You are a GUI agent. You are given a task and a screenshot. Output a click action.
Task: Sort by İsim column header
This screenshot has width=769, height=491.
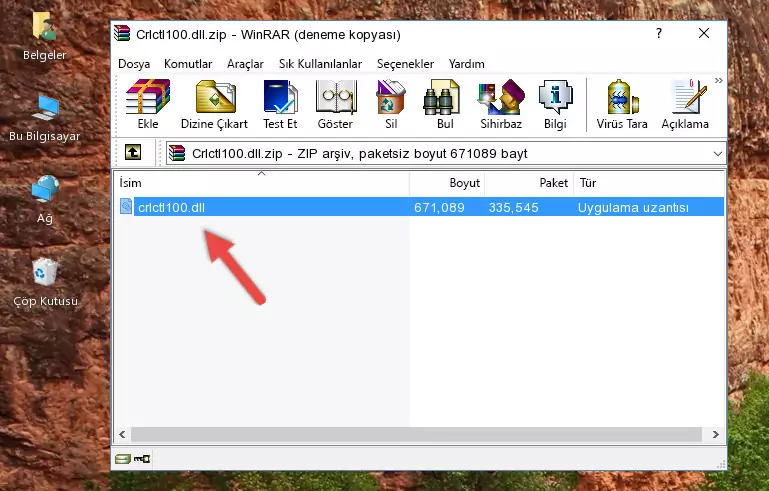click(x=262, y=183)
